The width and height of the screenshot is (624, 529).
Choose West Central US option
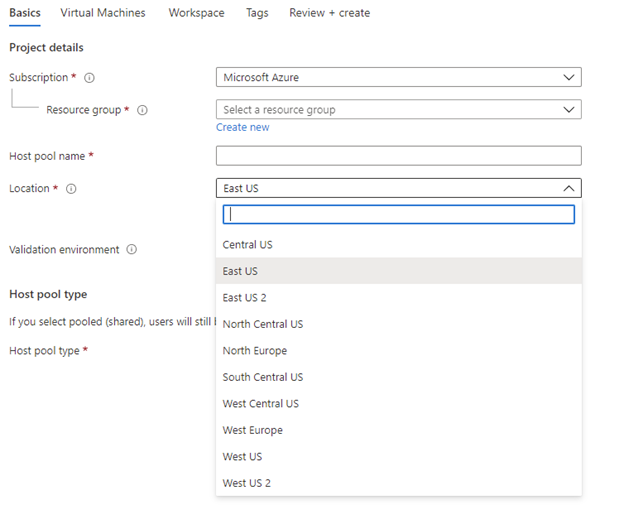pyautogui.click(x=399, y=404)
